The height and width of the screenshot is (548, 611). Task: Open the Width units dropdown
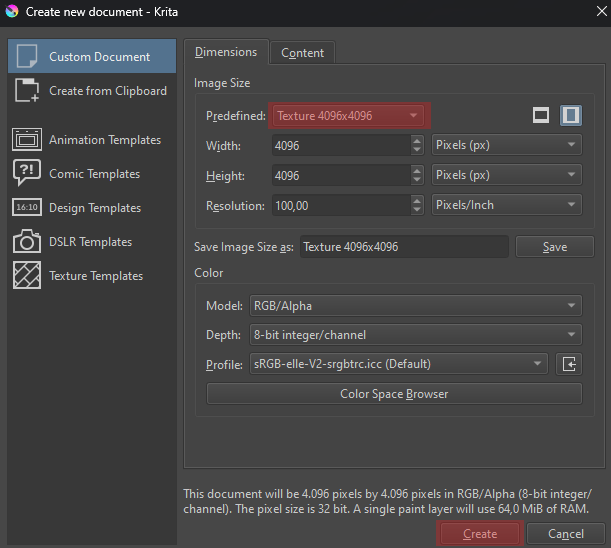[506, 145]
